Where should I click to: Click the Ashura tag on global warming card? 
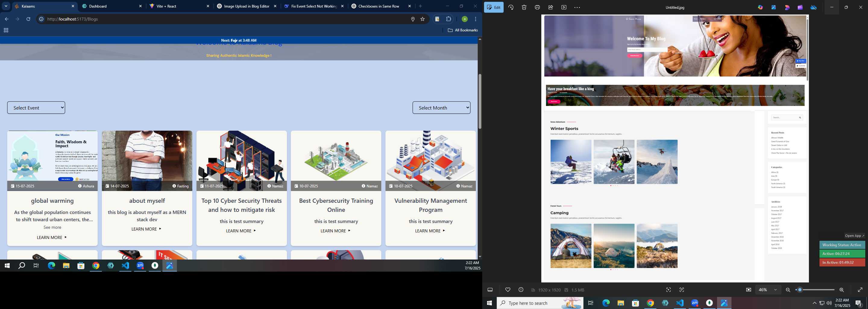click(x=86, y=186)
